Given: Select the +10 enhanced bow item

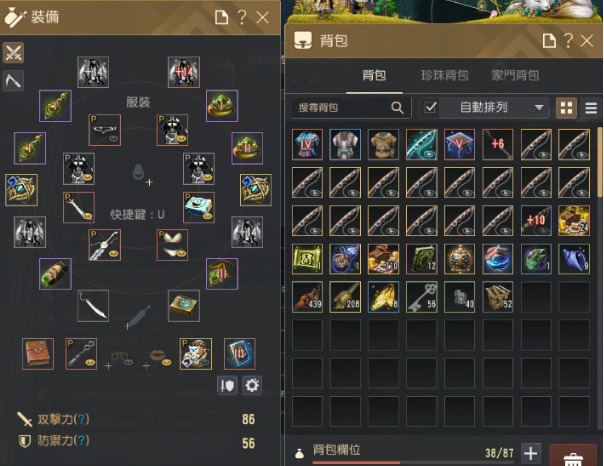Looking at the screenshot, I should click(536, 220).
